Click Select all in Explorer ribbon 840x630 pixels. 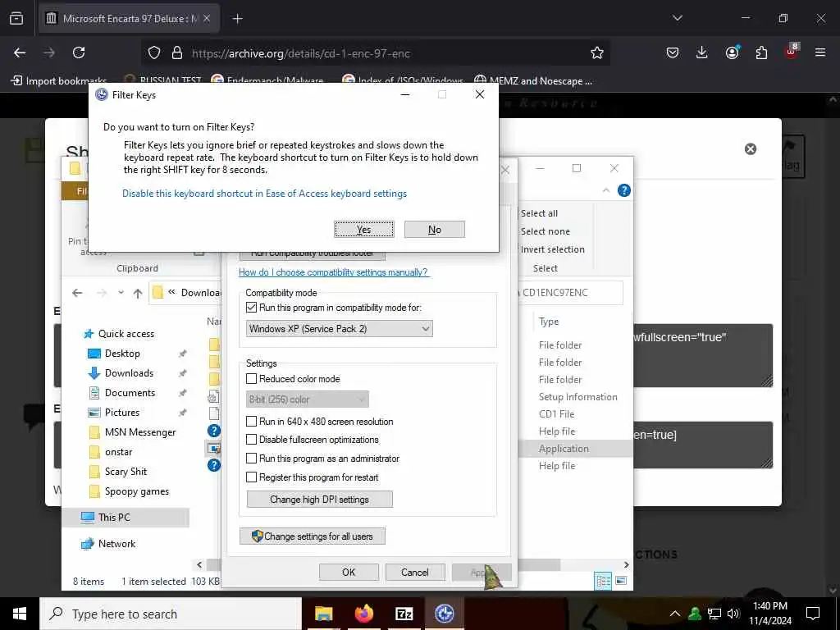click(x=539, y=213)
